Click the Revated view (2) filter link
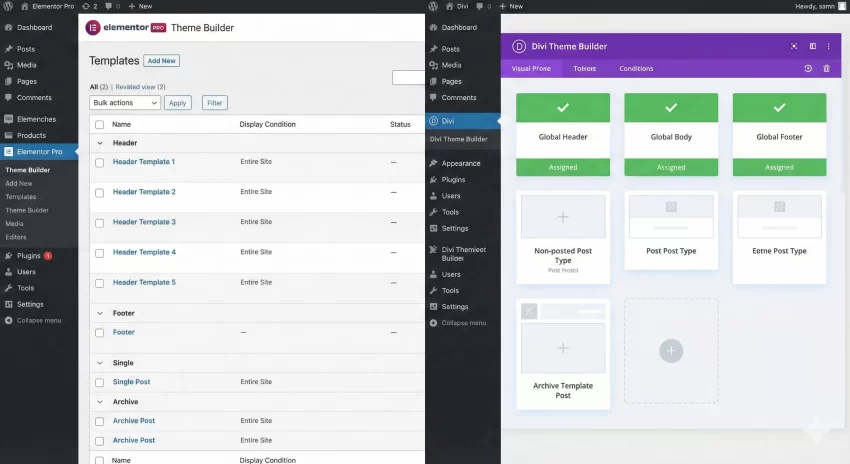This screenshot has width=850, height=464. click(140, 87)
